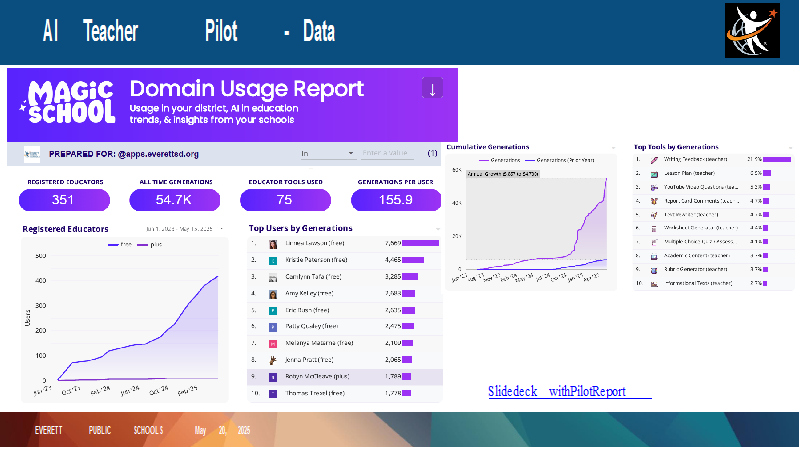
Task: Click the (1) filter count indicator
Action: pyautogui.click(x=432, y=153)
